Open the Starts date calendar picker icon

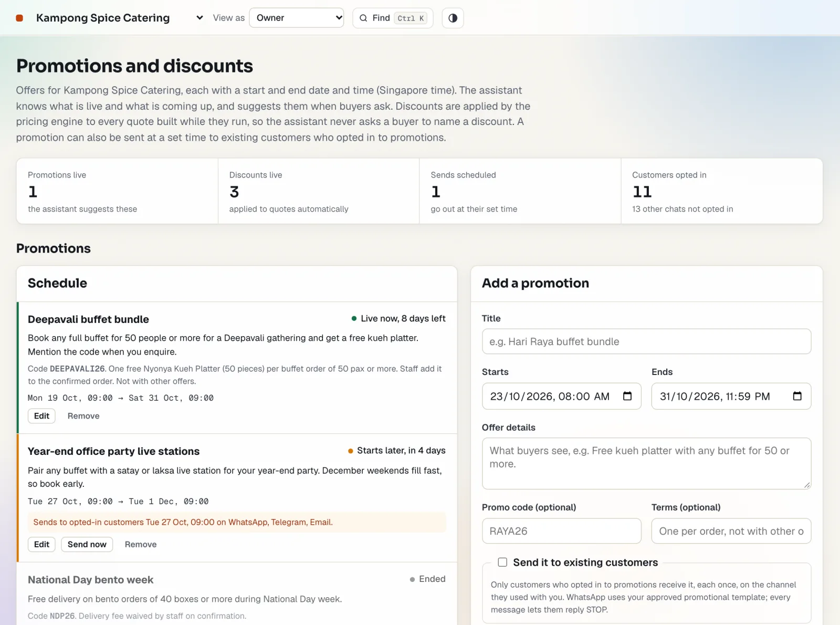click(627, 396)
